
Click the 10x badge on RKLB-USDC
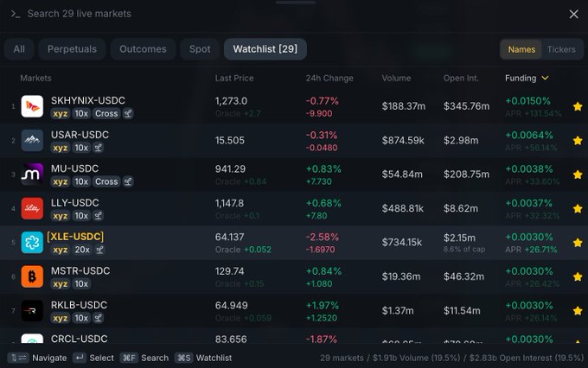(81, 318)
